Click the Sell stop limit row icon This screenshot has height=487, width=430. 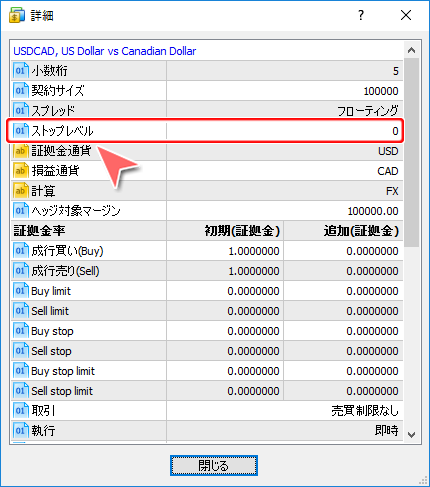coord(21,391)
